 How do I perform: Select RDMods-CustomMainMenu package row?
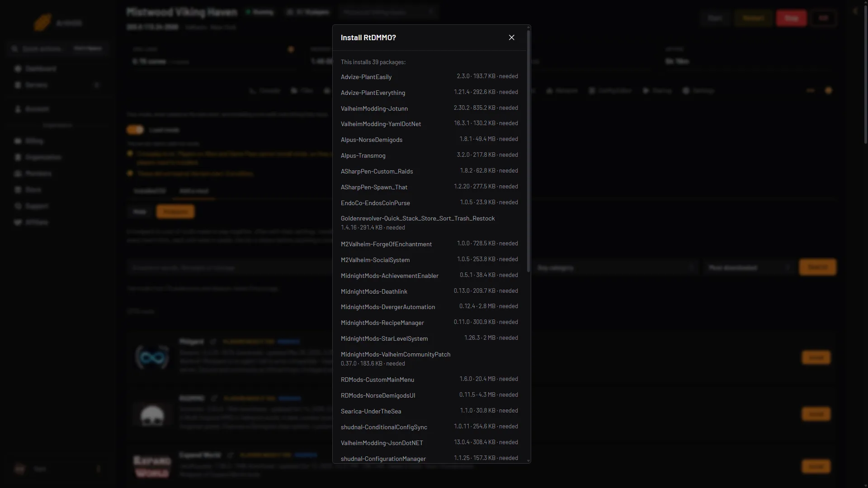[x=429, y=380]
